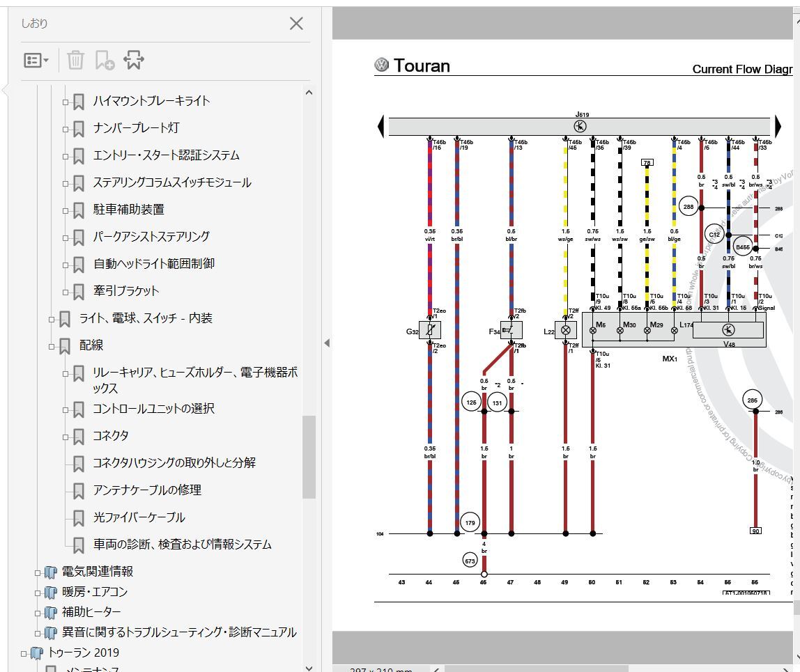Click the bookmark icon beside 自動ヘッドライト範囲制御
Image resolution: width=800 pixels, height=672 pixels.
[x=79, y=265]
